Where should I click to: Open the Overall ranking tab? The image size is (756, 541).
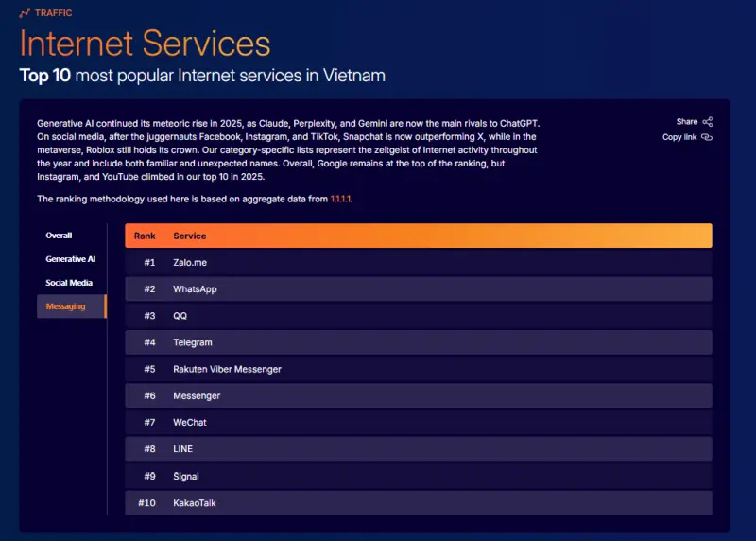[x=59, y=236]
